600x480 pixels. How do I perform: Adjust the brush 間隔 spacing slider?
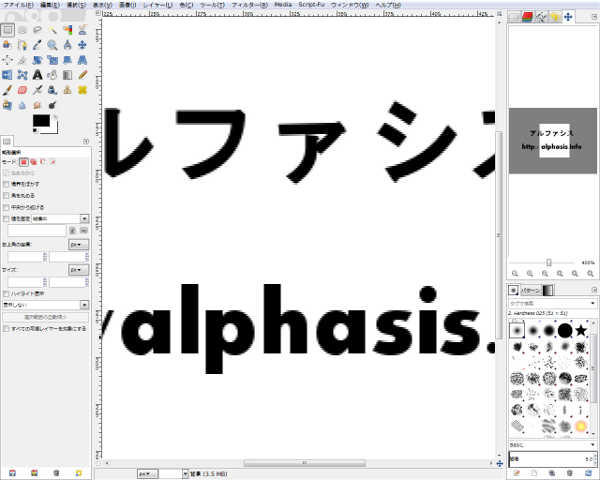pos(552,459)
